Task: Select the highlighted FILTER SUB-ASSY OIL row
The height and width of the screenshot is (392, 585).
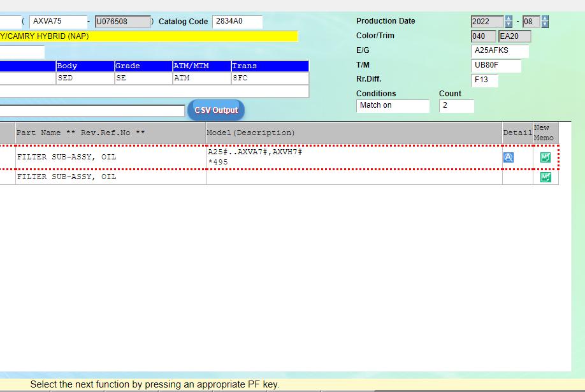Action: click(108, 156)
